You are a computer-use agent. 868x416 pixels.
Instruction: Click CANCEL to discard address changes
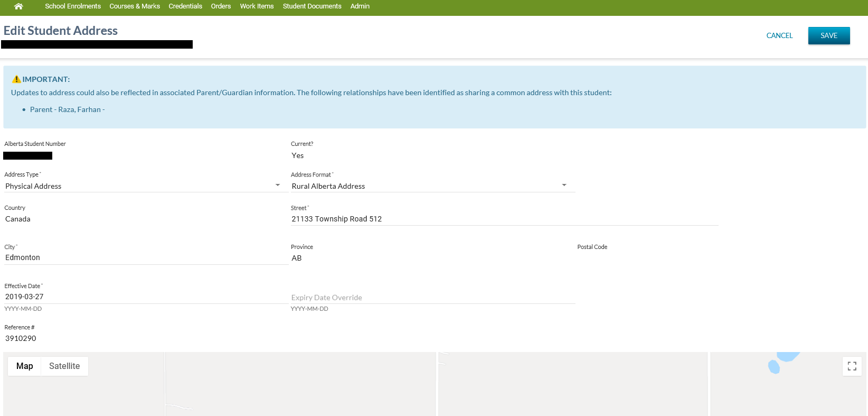click(x=779, y=35)
